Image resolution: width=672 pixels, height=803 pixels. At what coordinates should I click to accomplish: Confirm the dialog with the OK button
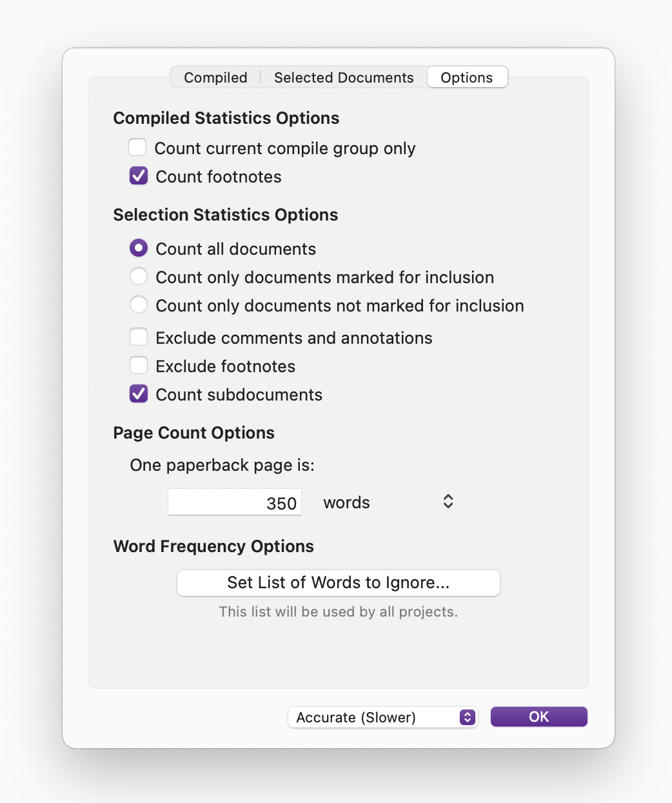[x=539, y=717]
